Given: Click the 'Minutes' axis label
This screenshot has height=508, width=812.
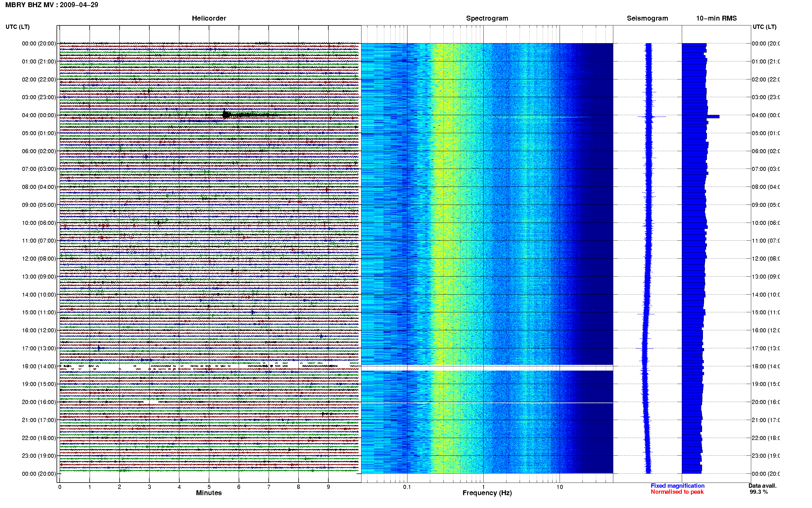Looking at the screenshot, I should [209, 493].
